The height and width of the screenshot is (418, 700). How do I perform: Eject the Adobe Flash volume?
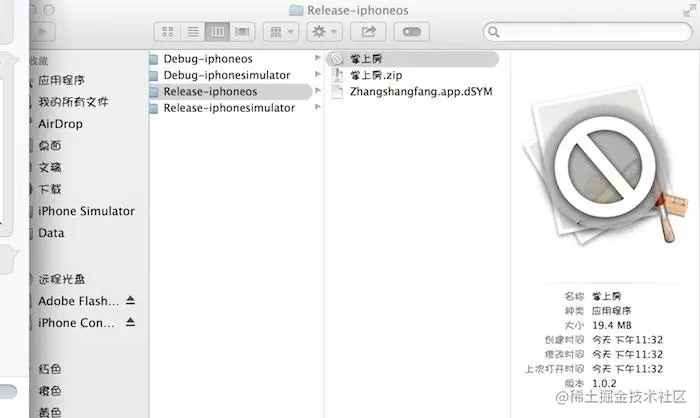130,300
